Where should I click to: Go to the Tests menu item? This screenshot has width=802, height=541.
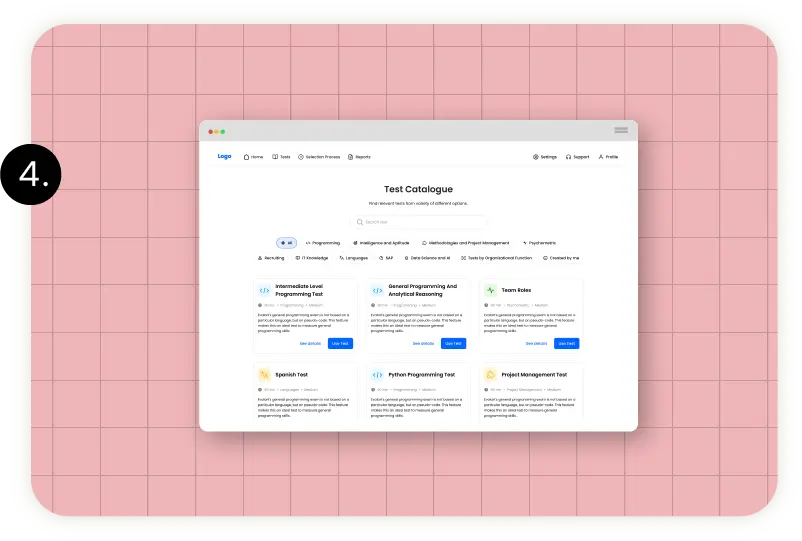282,157
